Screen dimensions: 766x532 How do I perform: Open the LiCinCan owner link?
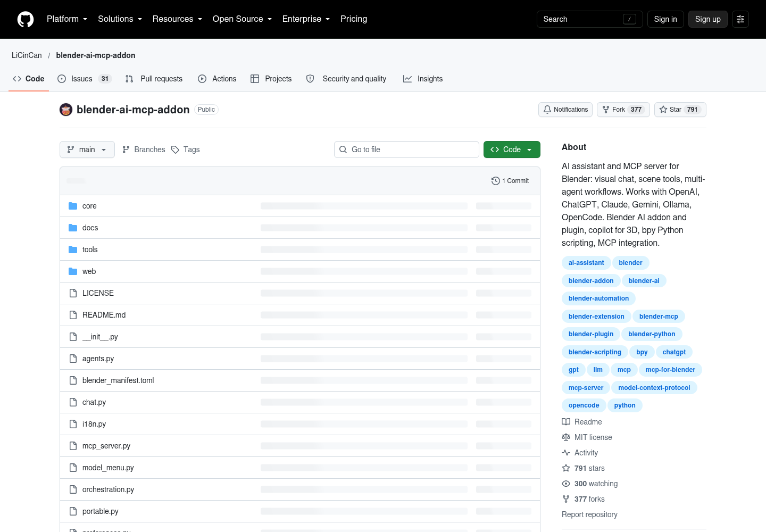click(x=27, y=55)
